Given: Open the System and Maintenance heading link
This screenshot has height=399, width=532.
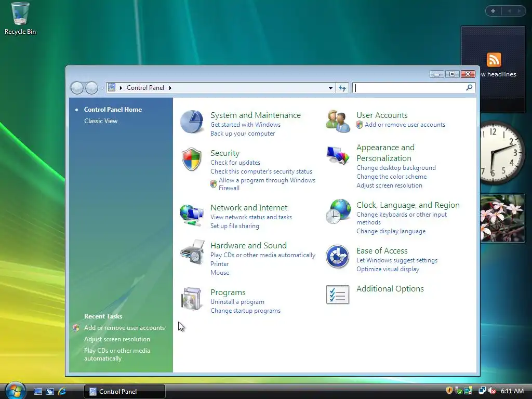Looking at the screenshot, I should [256, 115].
